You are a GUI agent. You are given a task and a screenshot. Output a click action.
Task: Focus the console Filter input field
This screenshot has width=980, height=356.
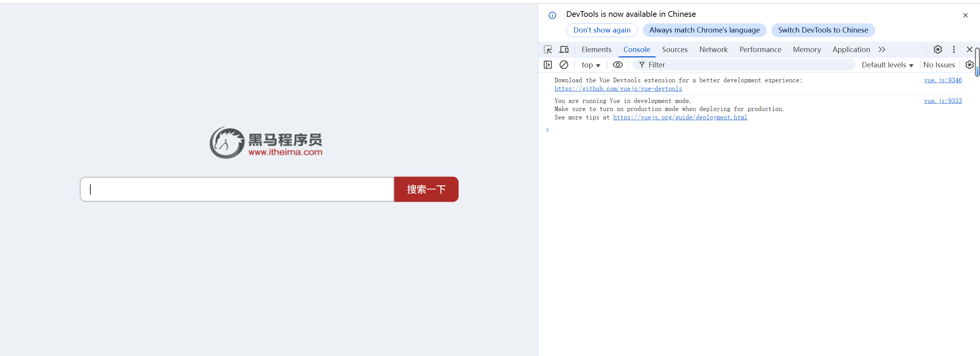point(744,65)
